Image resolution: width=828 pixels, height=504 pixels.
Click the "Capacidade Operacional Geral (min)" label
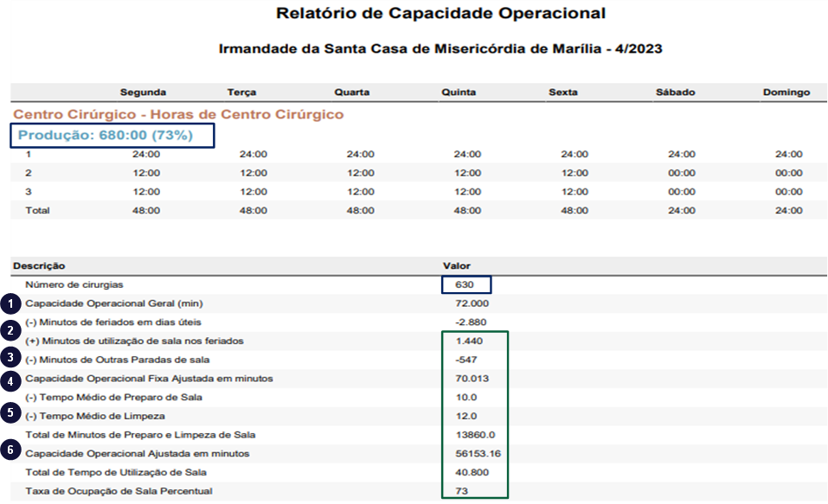(114, 303)
